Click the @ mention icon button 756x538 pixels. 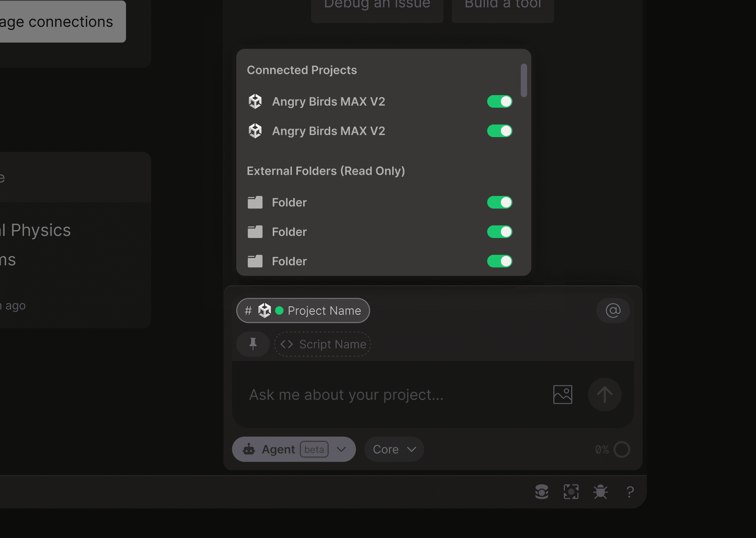pyautogui.click(x=613, y=311)
